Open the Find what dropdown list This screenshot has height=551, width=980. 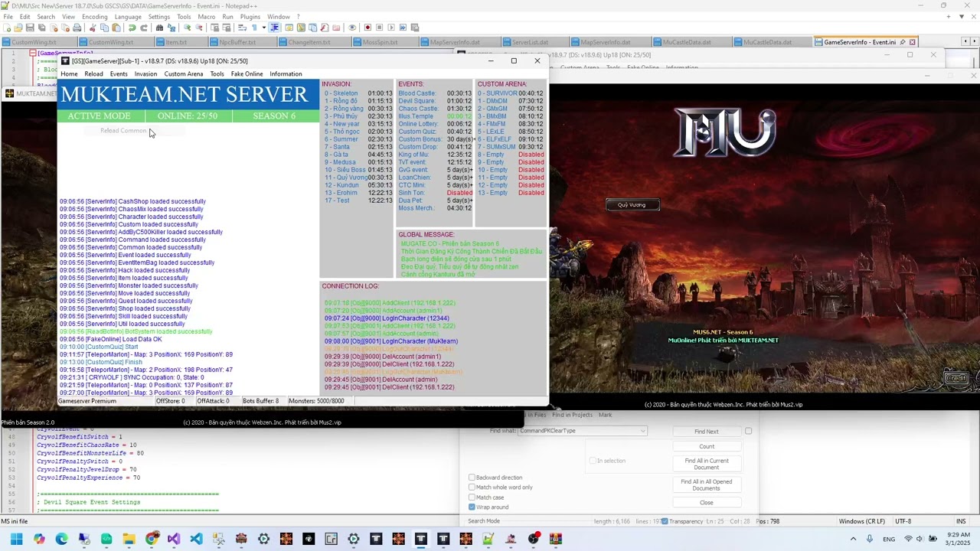pos(642,431)
